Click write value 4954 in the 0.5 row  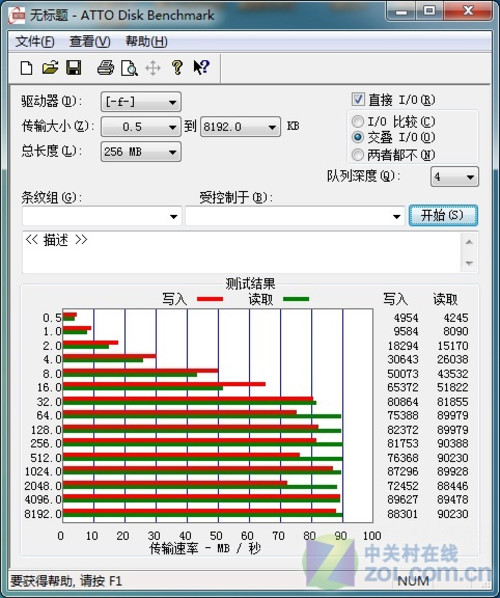[x=406, y=318]
